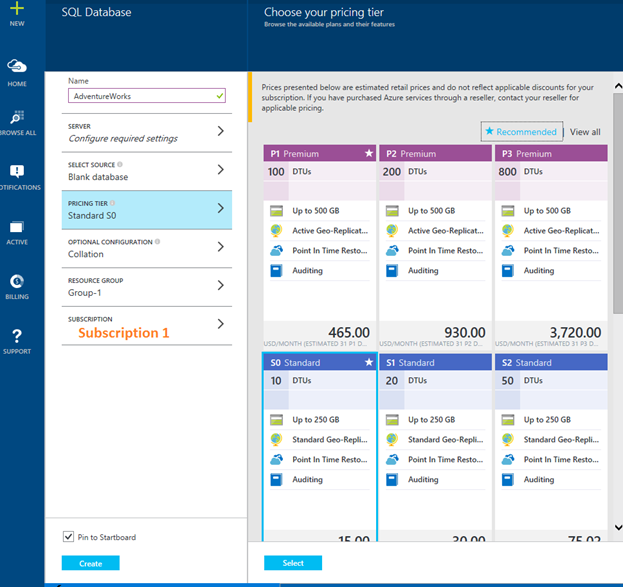Click the Support question mark icon
This screenshot has height=587, width=623.
click(x=17, y=337)
